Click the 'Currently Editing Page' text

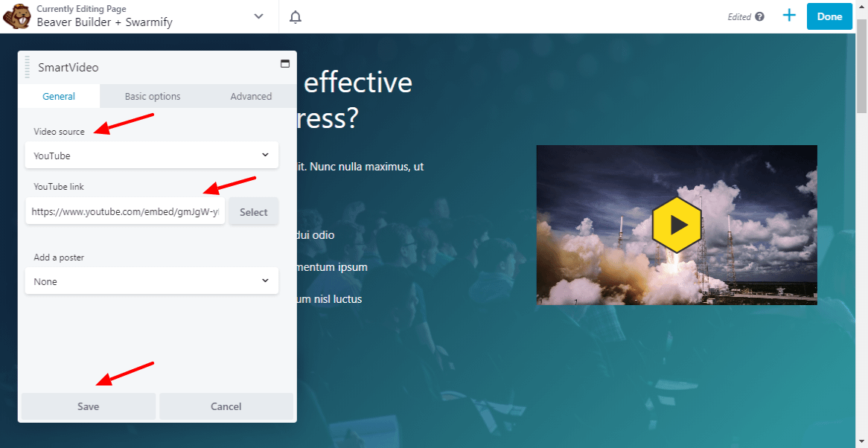(81, 9)
